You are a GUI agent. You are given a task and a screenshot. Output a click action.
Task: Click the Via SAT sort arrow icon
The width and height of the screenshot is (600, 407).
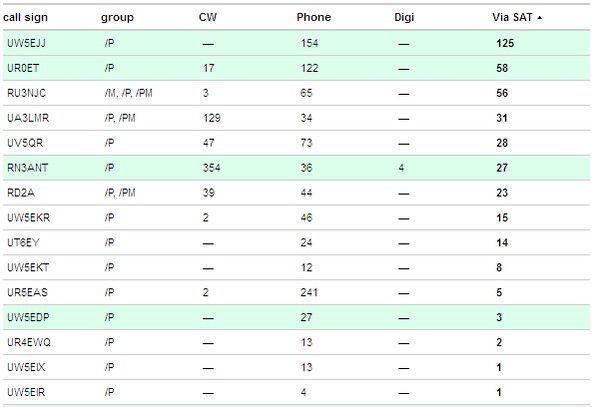coord(540,18)
